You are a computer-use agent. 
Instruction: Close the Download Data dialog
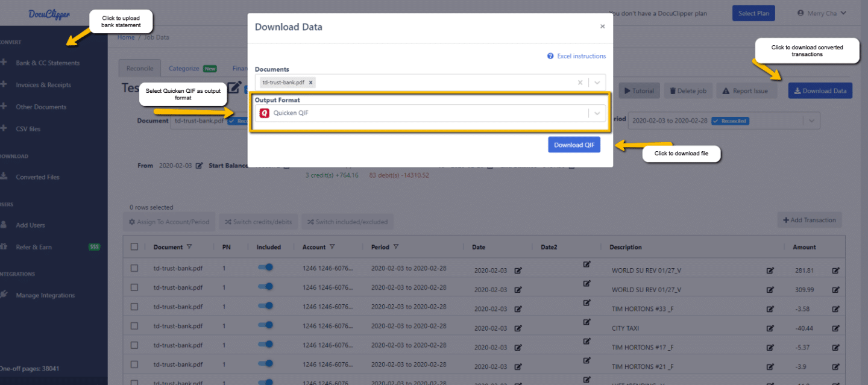pyautogui.click(x=602, y=27)
